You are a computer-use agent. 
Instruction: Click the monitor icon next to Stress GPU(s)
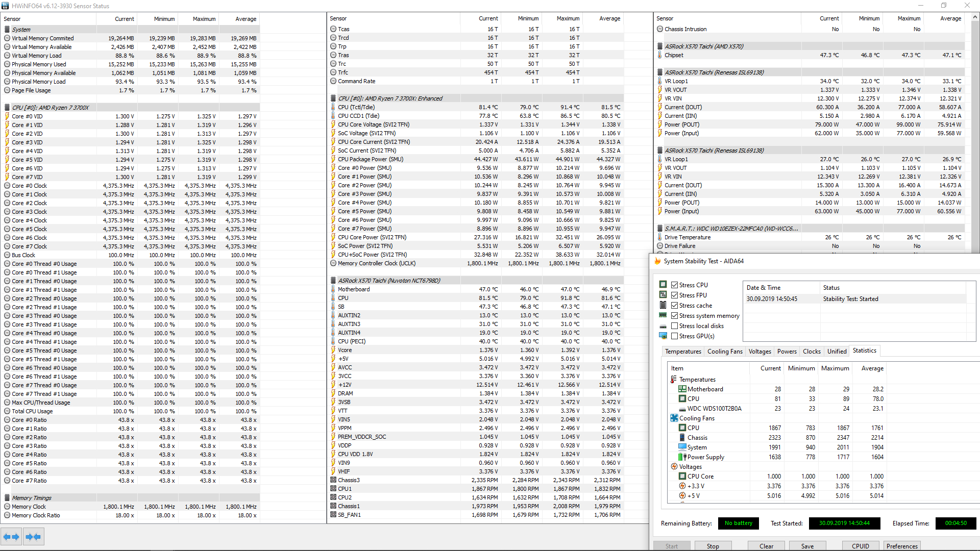pos(663,336)
